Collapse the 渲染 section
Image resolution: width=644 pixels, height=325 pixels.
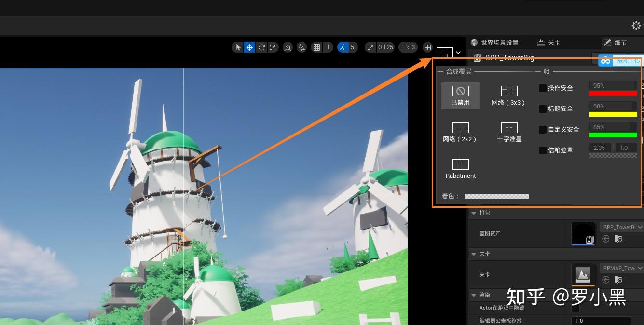(474, 295)
